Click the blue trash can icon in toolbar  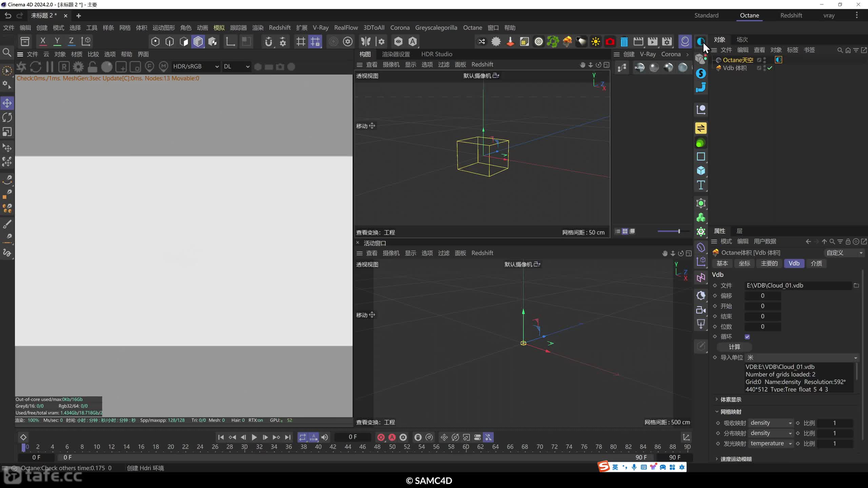(624, 42)
